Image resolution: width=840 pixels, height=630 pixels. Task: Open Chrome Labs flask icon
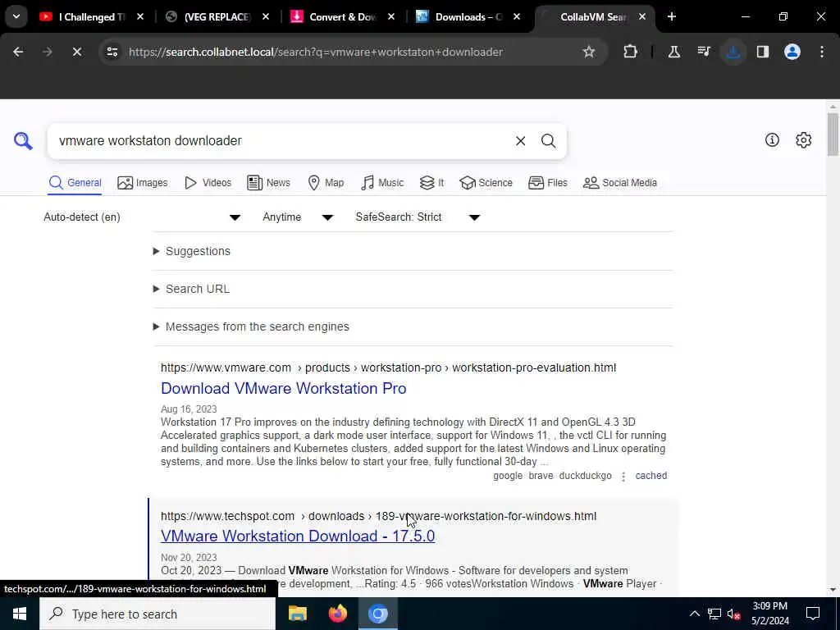click(674, 52)
